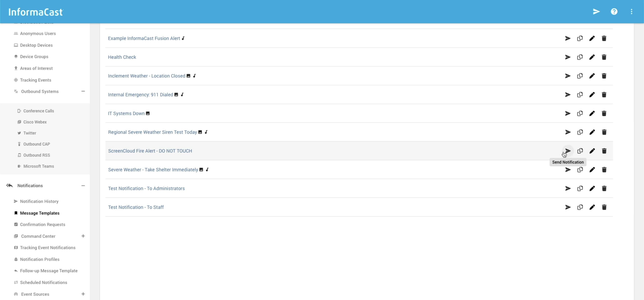Copy the Test Notification - To Staff template
This screenshot has height=300, width=644.
point(580,207)
